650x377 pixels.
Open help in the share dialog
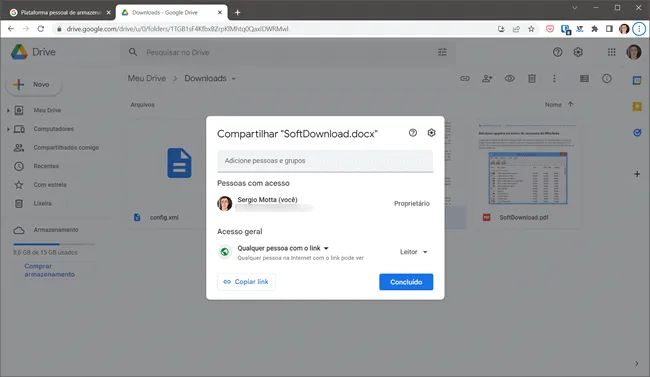pyautogui.click(x=412, y=133)
